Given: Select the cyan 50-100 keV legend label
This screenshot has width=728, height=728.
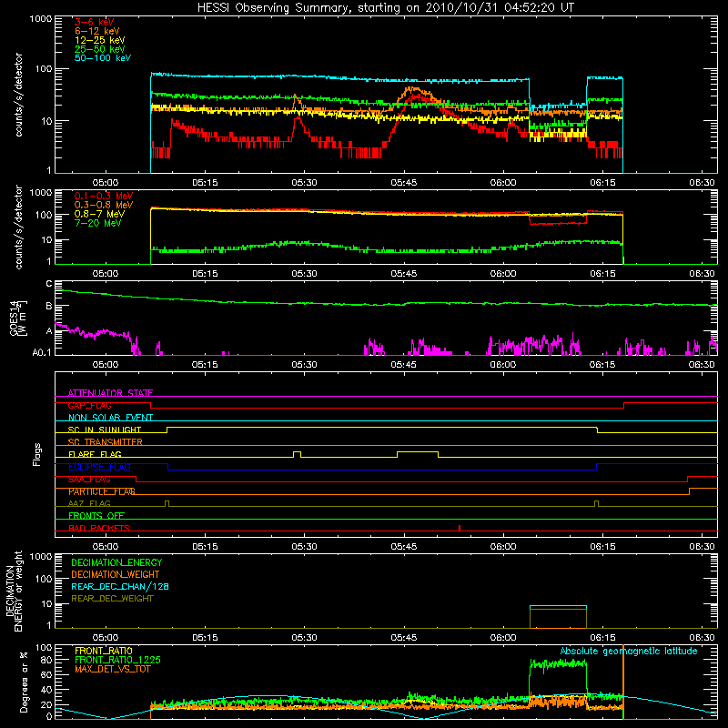Looking at the screenshot, I should (103, 58).
